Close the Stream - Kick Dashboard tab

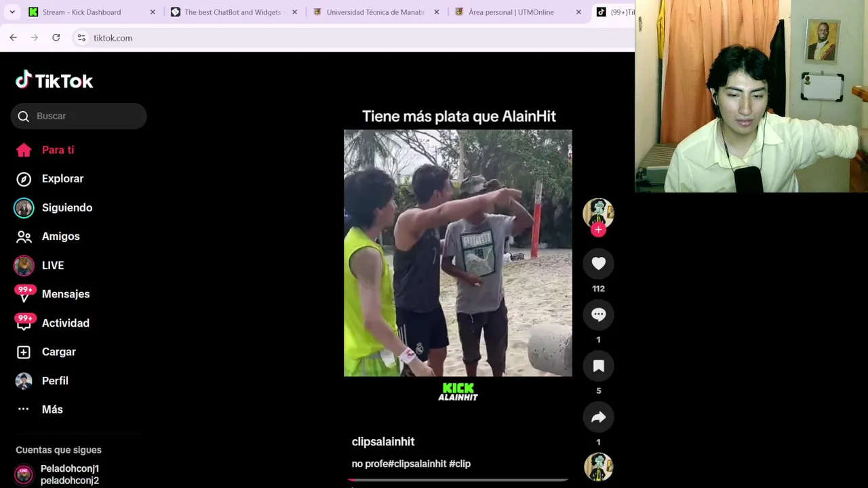[x=153, y=12]
